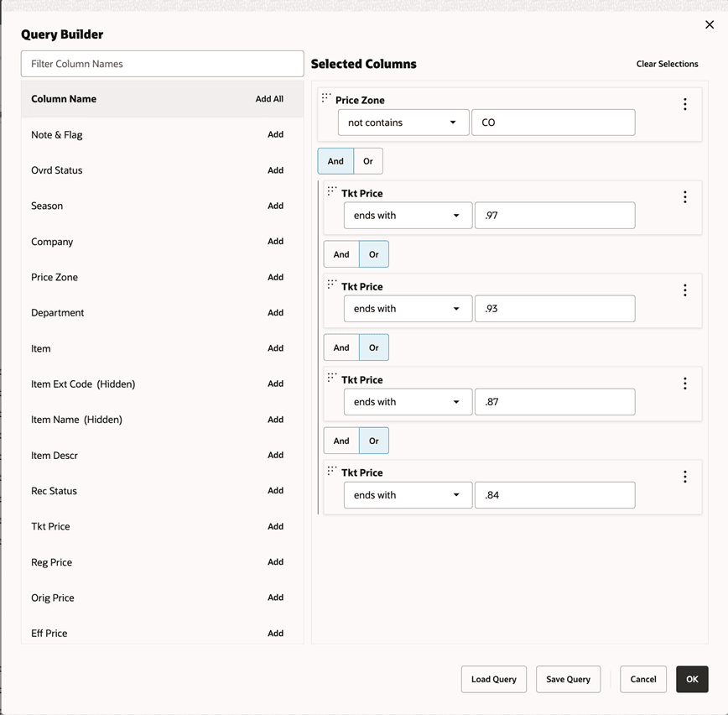Open the kebab menu on the .97 Tkt Price condition

[684, 197]
